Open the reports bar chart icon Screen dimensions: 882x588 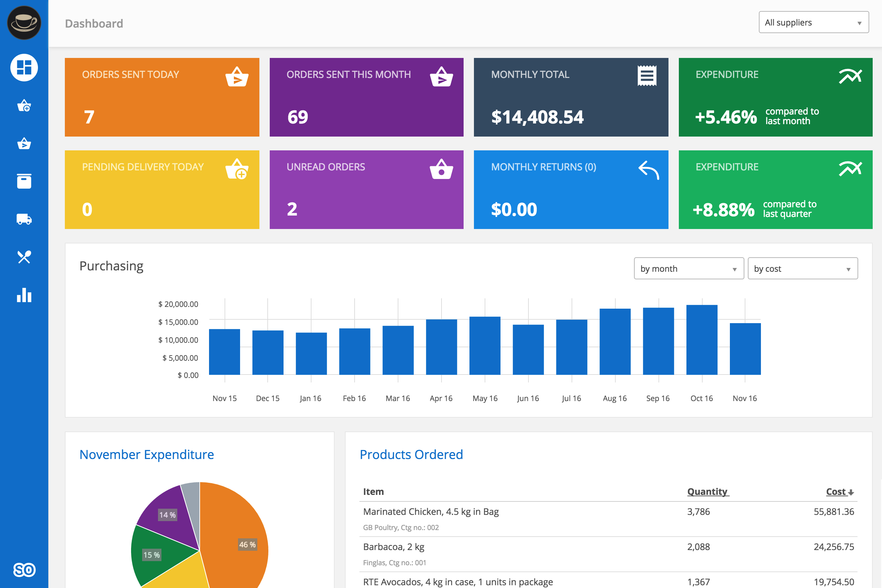click(x=23, y=296)
